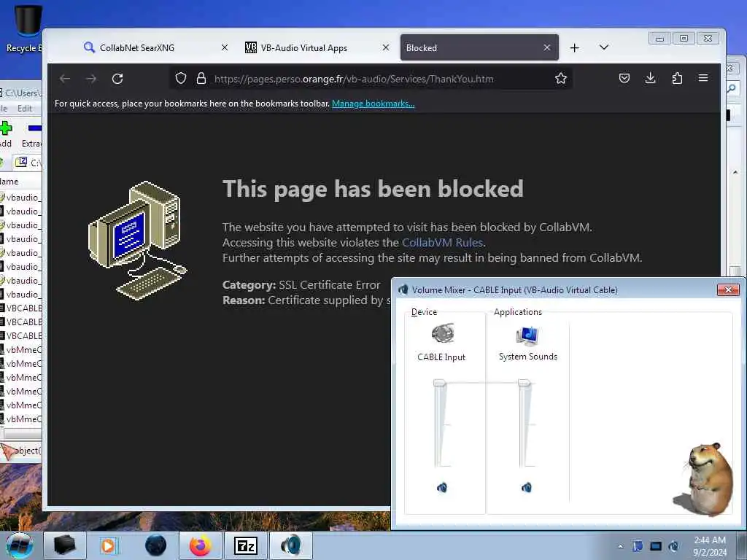Viewport: 747px width, 560px height.
Task: Open the Firefox downloads panel
Action: [x=650, y=78]
